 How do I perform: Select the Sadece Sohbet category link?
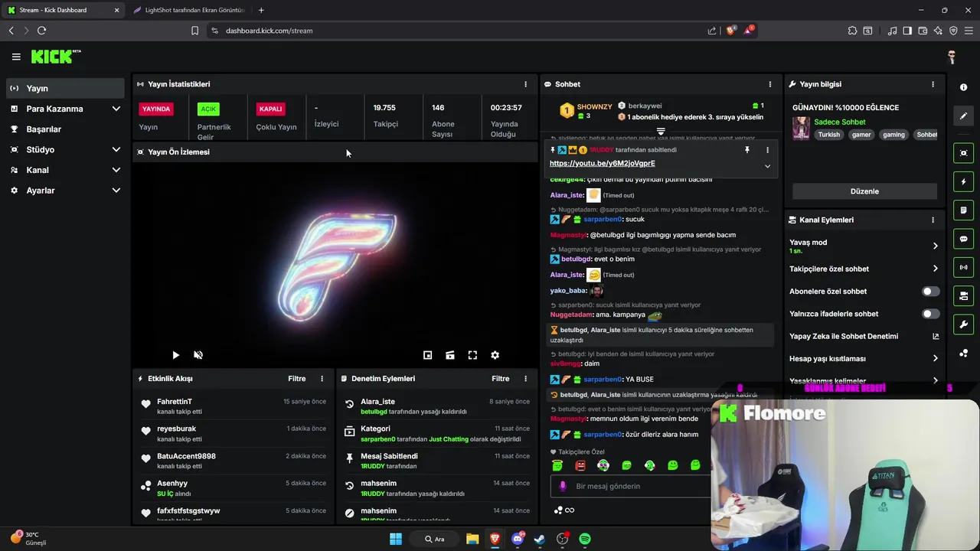click(840, 122)
